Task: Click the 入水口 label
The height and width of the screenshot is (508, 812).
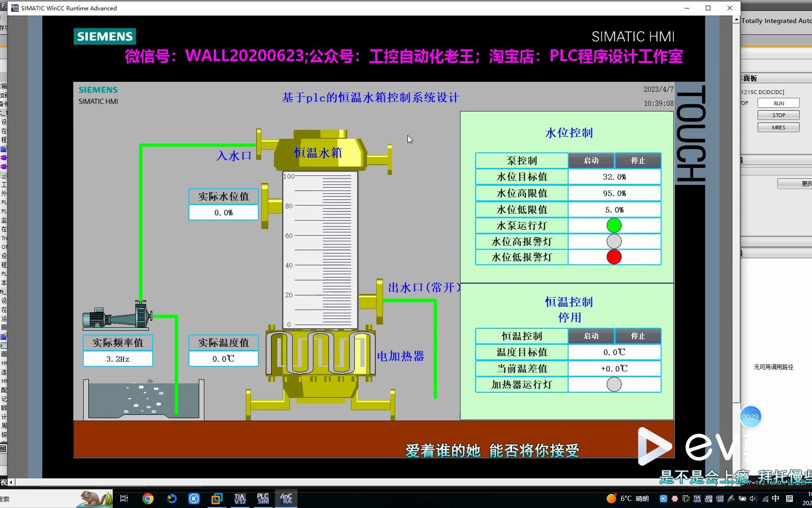Action: click(x=234, y=156)
